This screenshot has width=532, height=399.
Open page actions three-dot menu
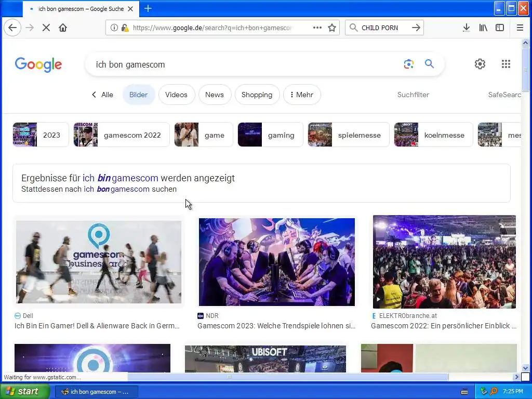click(x=317, y=28)
